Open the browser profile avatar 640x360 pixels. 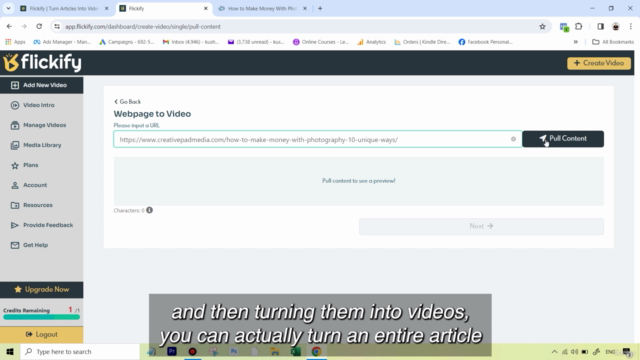pyautogui.click(x=616, y=27)
